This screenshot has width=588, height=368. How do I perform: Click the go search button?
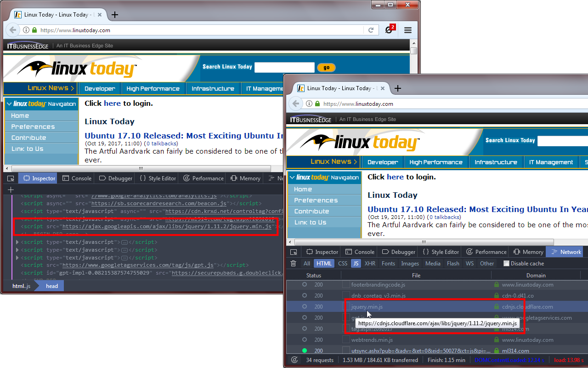click(x=326, y=68)
